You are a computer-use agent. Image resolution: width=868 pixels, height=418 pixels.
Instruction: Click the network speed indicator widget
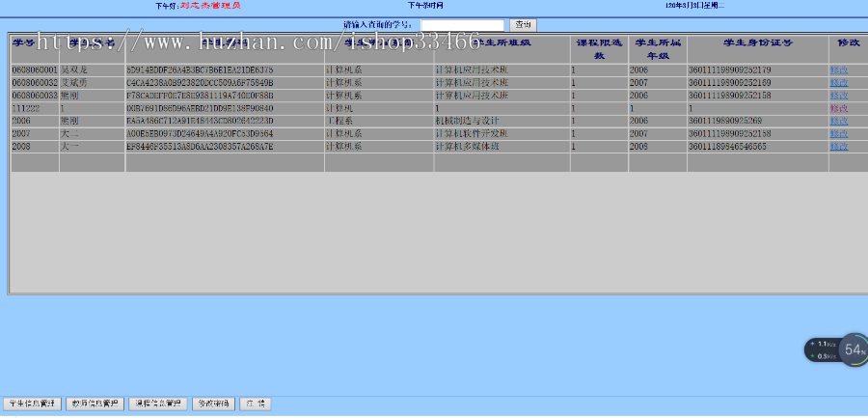(822, 349)
